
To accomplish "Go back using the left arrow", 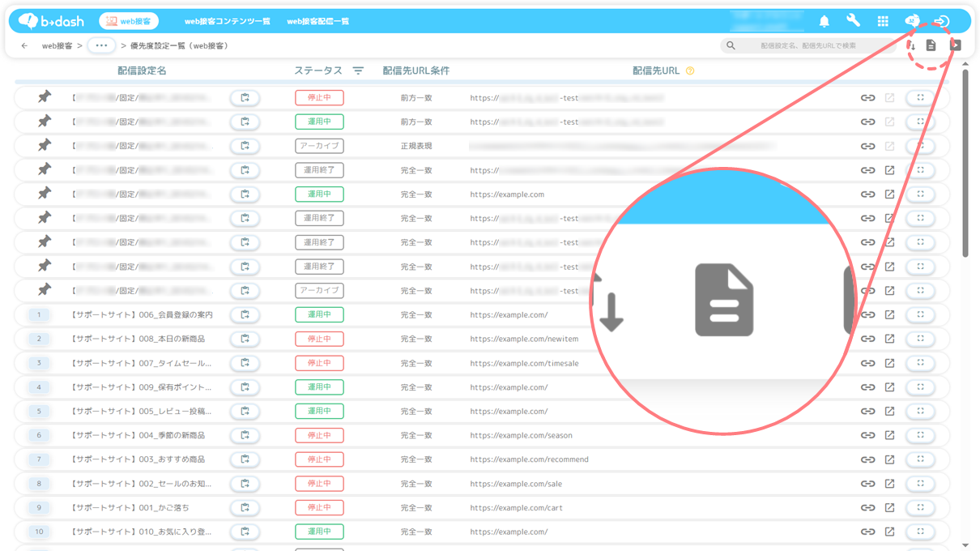I will [x=24, y=46].
